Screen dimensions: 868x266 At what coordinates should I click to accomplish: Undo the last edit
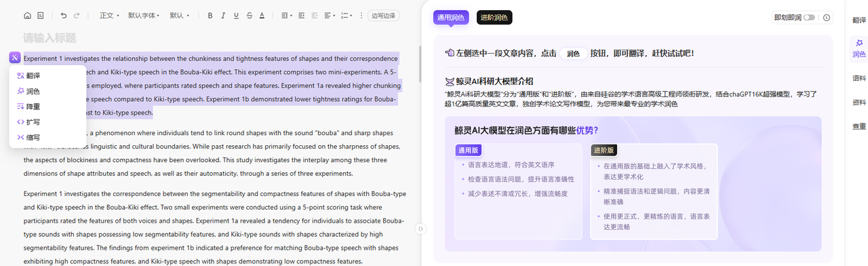(64, 15)
